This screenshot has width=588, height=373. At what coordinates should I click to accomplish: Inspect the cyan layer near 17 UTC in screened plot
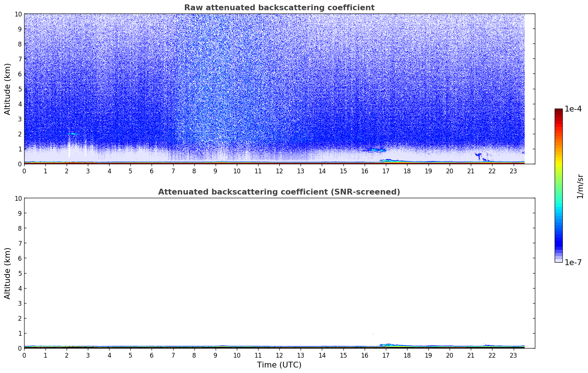[386, 344]
